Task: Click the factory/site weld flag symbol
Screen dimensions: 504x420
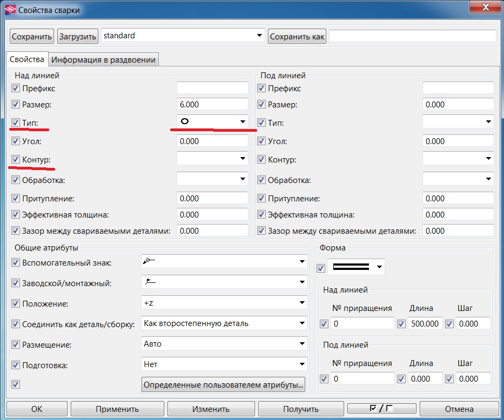Action: [149, 282]
